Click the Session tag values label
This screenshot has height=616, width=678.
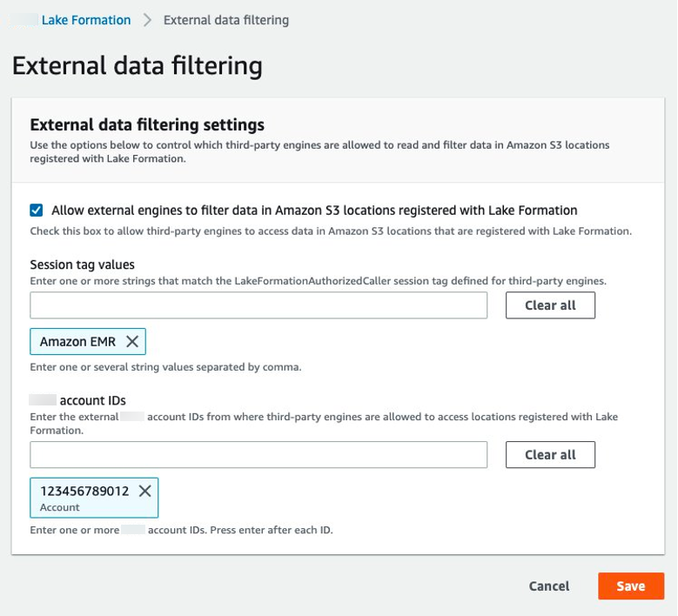[83, 264]
